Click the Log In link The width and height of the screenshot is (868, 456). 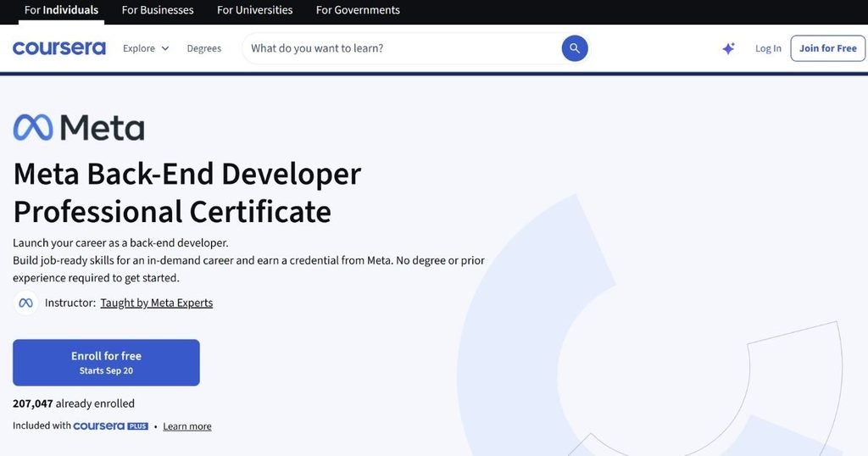tap(768, 48)
